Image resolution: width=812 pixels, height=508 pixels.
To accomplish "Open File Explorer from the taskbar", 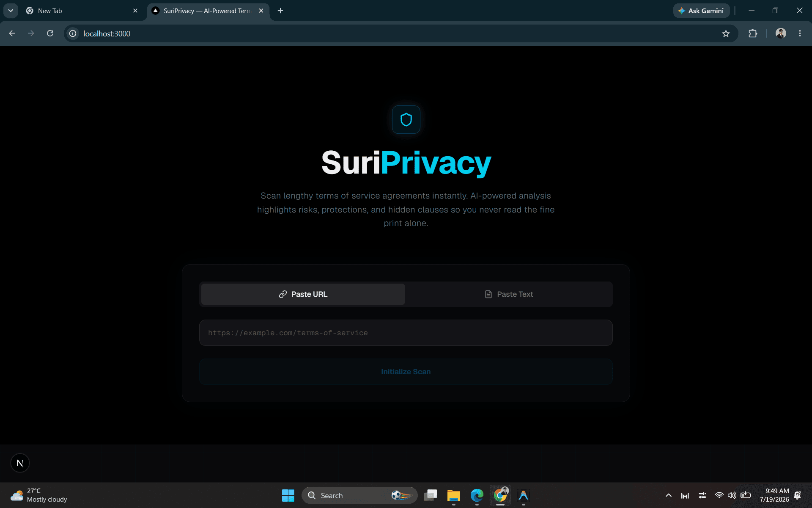I will coord(454,495).
